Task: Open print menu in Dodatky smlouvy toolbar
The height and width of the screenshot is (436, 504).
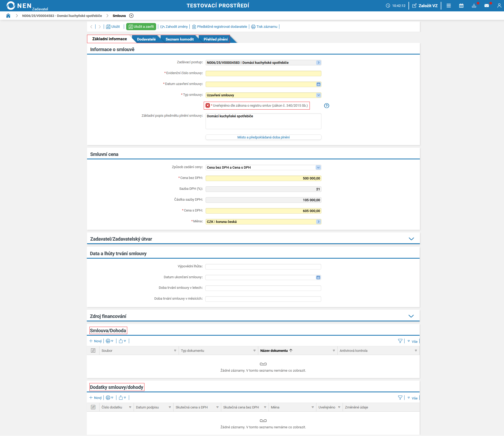Action: (x=110, y=398)
